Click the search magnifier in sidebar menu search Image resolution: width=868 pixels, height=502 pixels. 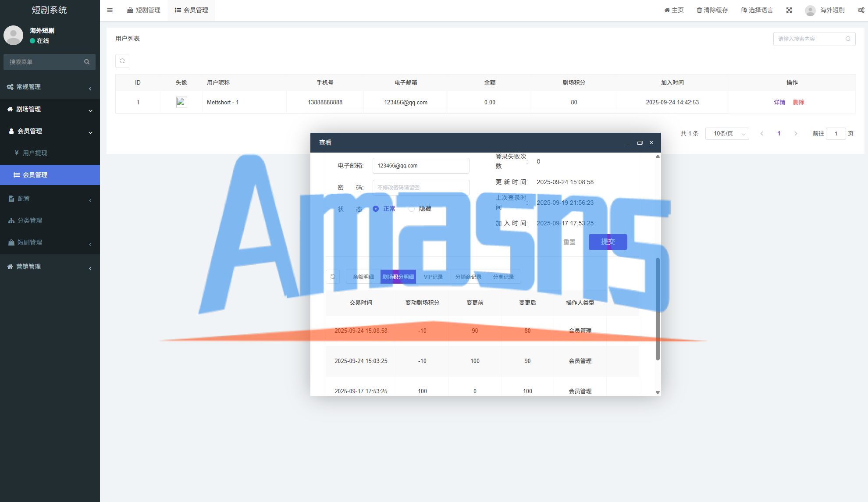[x=87, y=62]
